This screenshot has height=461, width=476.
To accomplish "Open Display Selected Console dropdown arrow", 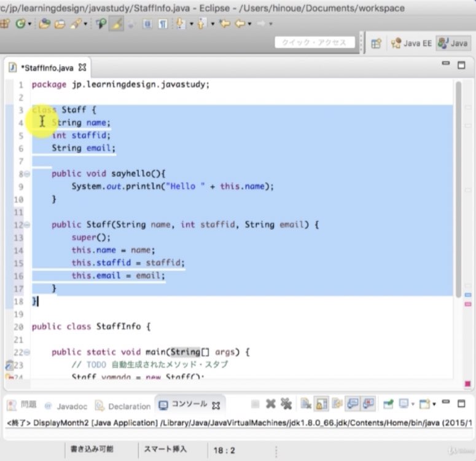I will pos(413,404).
